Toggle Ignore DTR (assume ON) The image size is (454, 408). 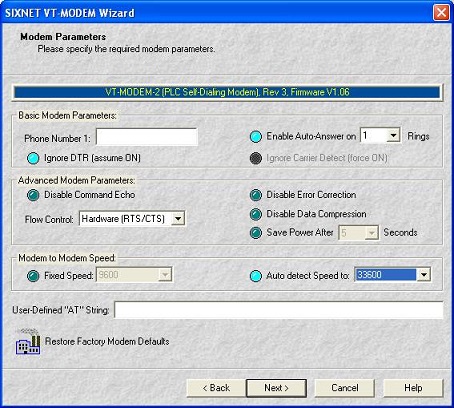[33, 158]
